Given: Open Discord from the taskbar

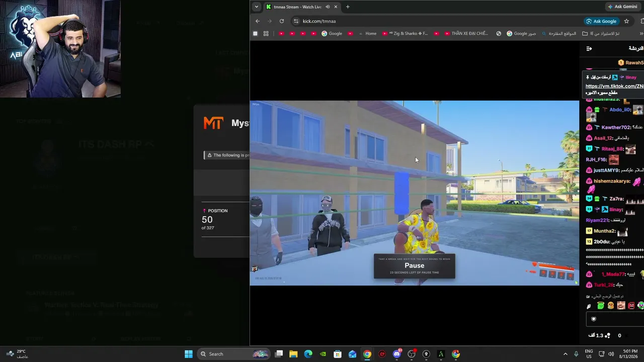Looking at the screenshot, I should tap(397, 354).
